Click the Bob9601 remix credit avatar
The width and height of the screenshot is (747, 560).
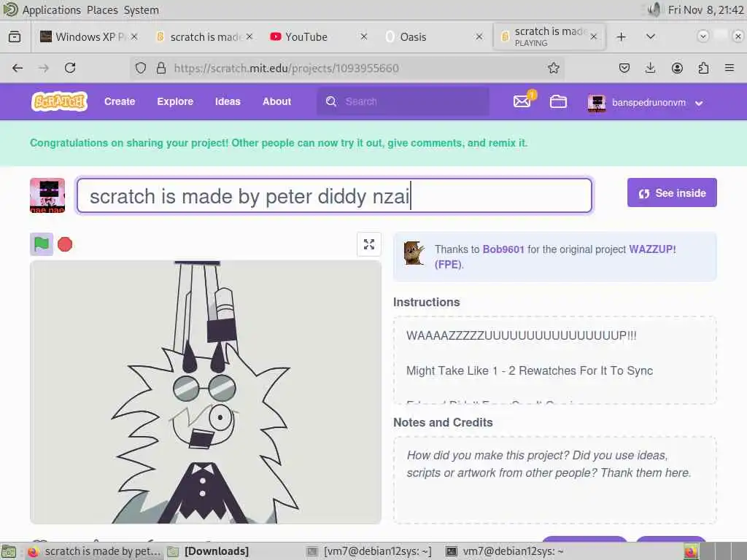[414, 252]
